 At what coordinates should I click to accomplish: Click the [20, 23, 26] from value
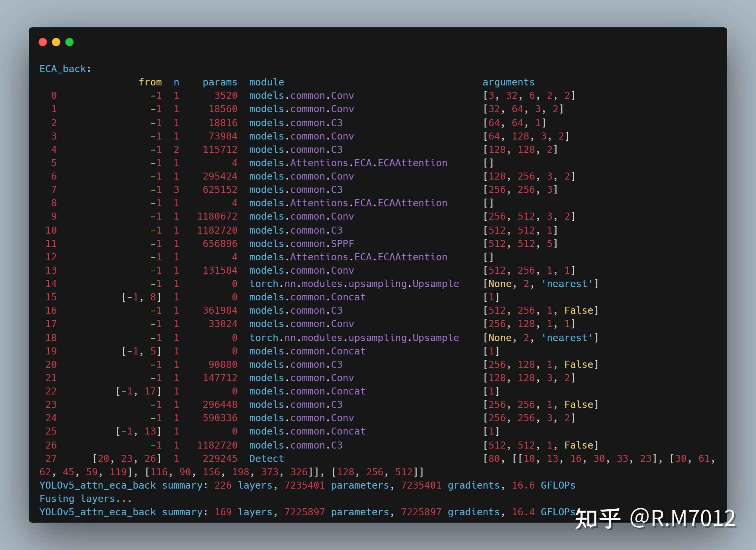[127, 459]
